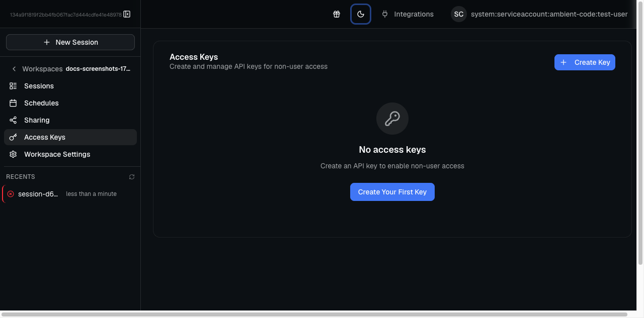Open the Integrations plug icon

[x=385, y=14]
